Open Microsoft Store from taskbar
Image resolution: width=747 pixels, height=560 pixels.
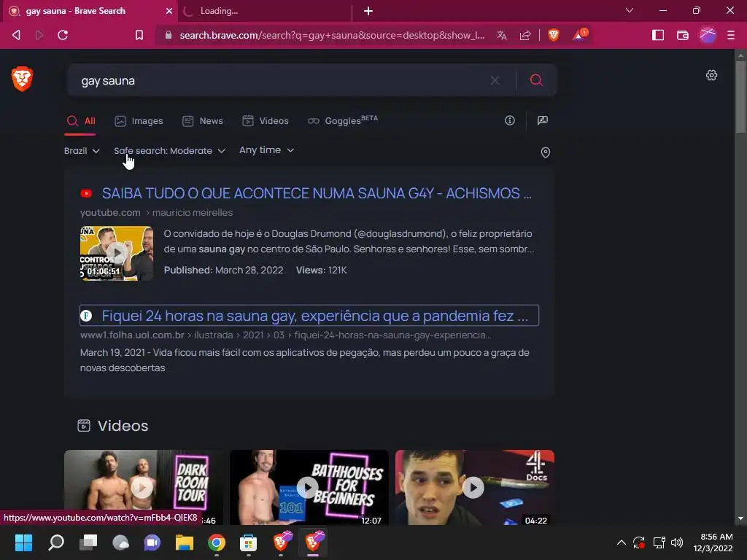coord(248,542)
